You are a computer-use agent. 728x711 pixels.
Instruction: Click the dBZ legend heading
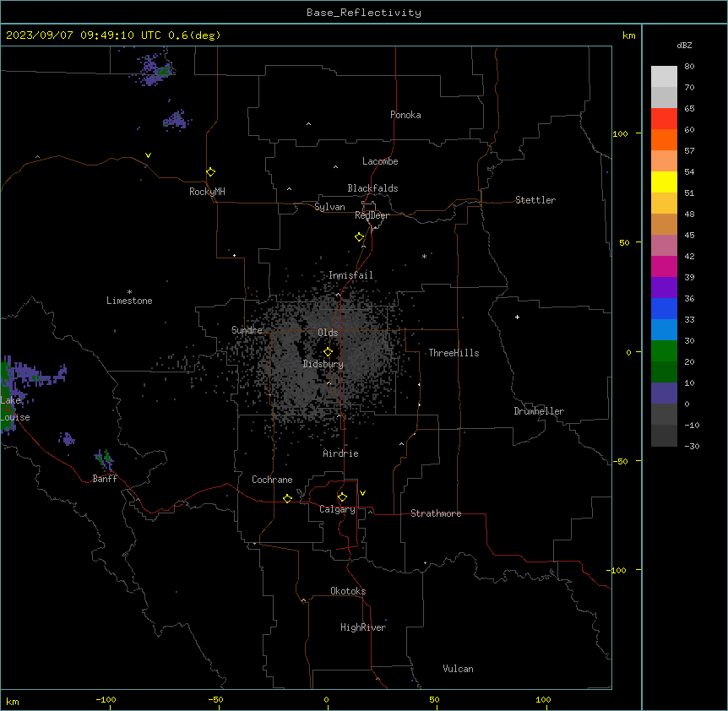(684, 45)
